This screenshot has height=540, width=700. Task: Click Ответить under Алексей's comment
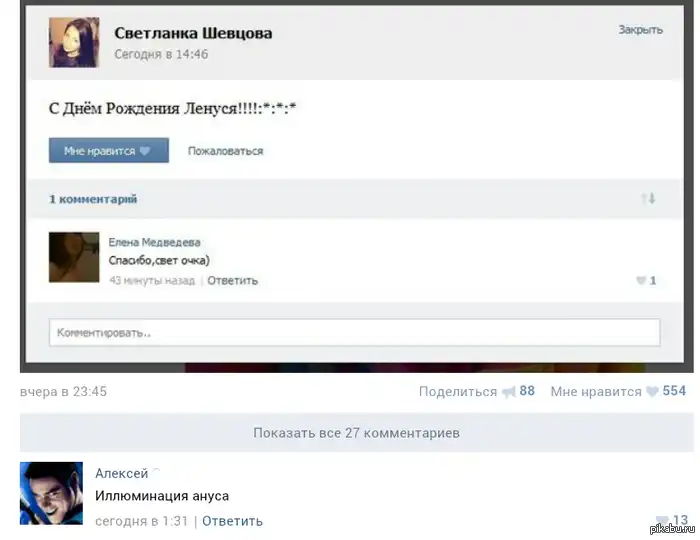coord(233,521)
